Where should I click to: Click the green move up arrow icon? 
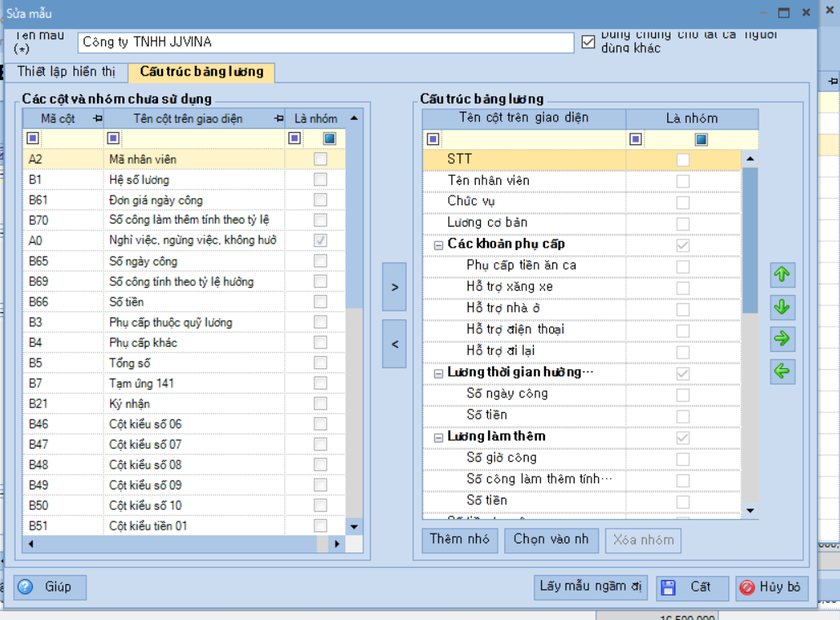[782, 275]
